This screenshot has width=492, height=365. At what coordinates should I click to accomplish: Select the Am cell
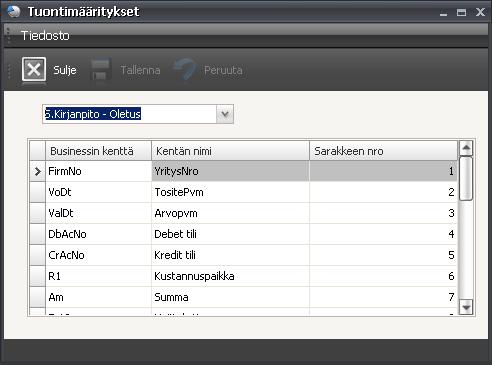(x=98, y=297)
